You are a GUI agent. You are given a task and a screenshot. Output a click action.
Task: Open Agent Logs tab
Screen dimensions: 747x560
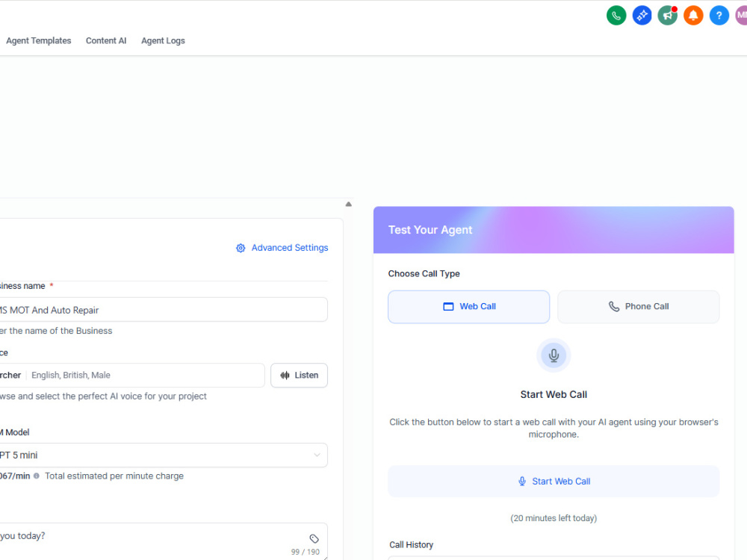click(x=163, y=41)
